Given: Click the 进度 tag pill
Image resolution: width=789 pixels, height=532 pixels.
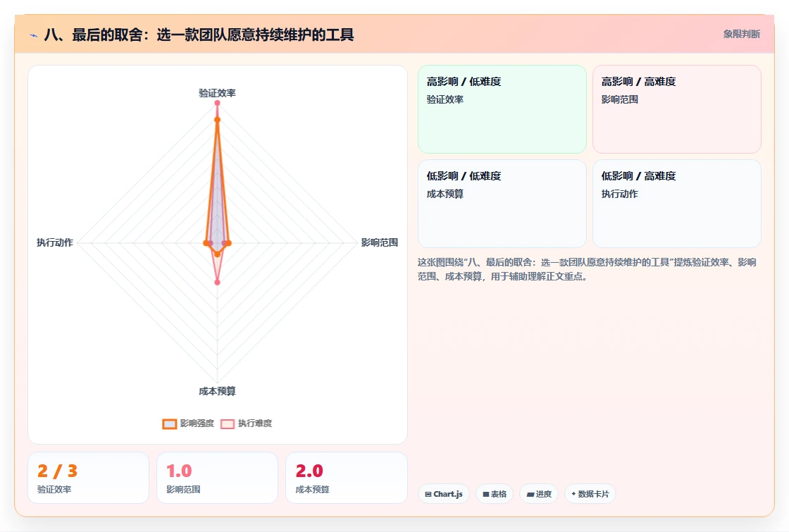Looking at the screenshot, I should [x=539, y=494].
